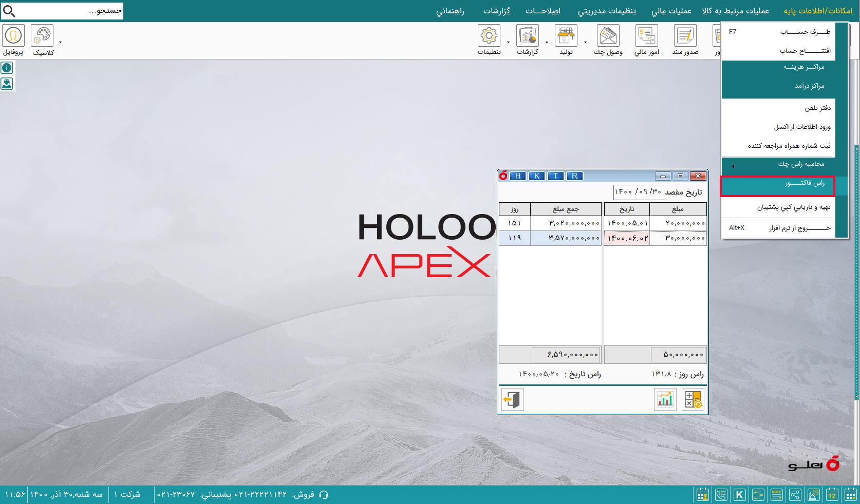
Task: Open the NOTE icon in the status bar
Action: pos(776,495)
